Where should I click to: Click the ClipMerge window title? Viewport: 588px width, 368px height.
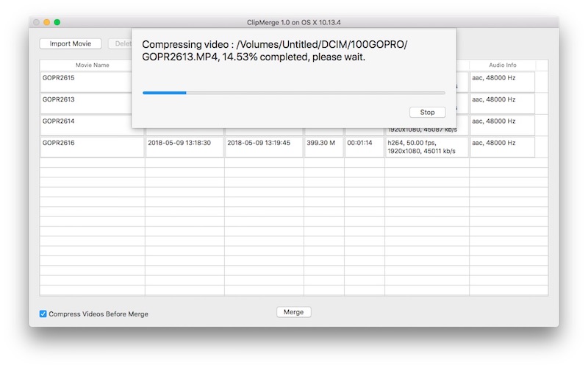(x=293, y=23)
